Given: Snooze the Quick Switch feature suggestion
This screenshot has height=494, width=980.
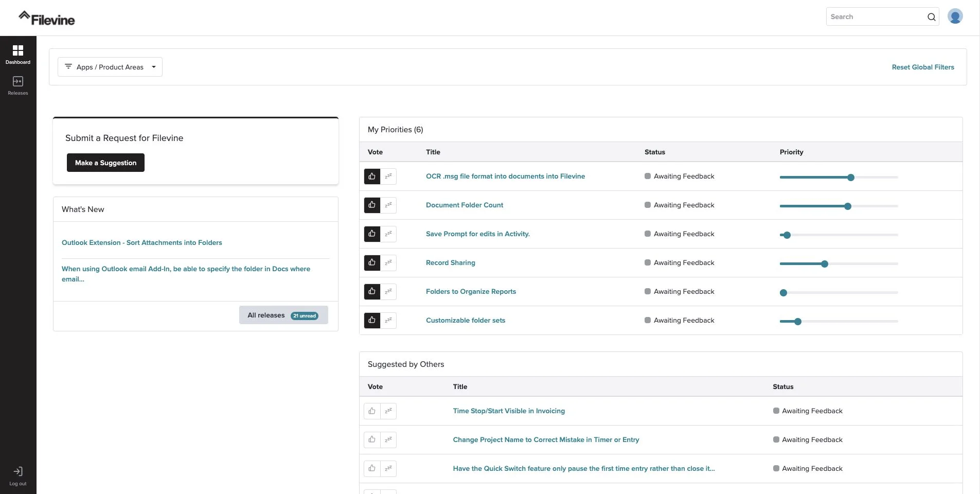Looking at the screenshot, I should pos(388,469).
